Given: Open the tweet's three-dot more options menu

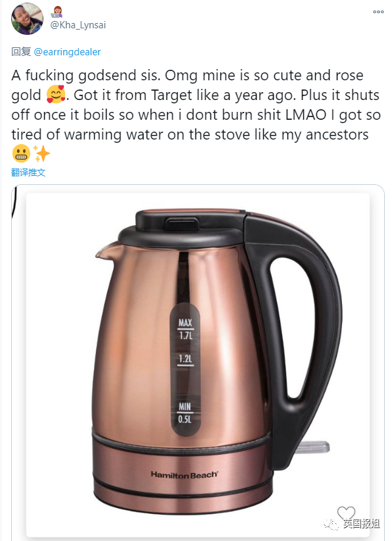Looking at the screenshot, I should pyautogui.click(x=378, y=12).
